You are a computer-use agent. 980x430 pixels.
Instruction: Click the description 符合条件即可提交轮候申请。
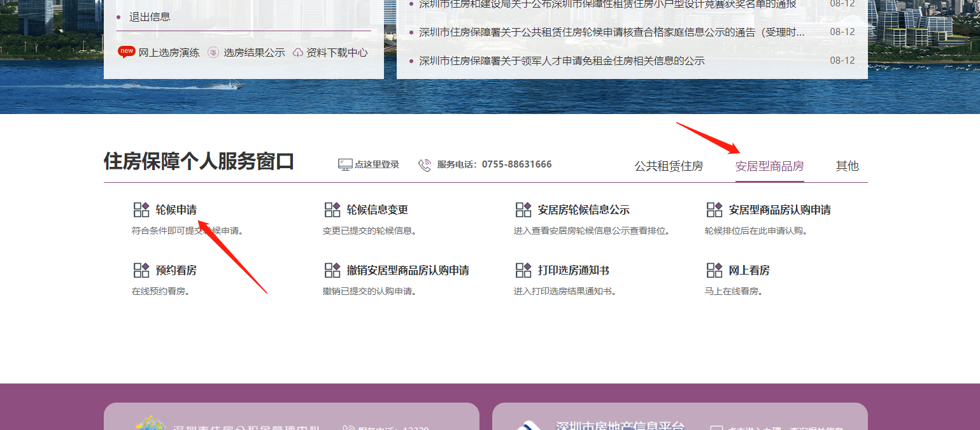click(188, 231)
